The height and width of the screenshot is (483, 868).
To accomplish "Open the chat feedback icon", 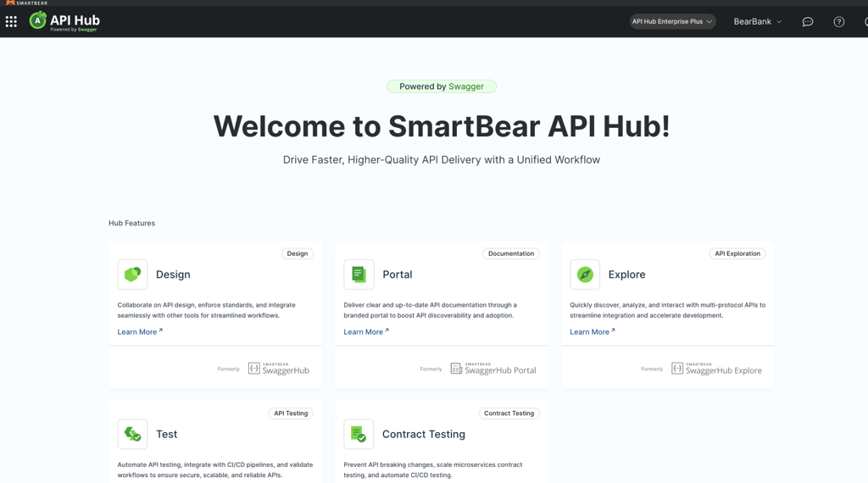I will (808, 21).
